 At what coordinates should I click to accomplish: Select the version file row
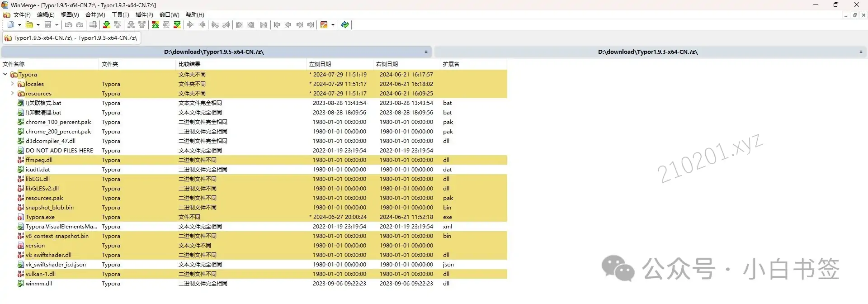pos(254,246)
